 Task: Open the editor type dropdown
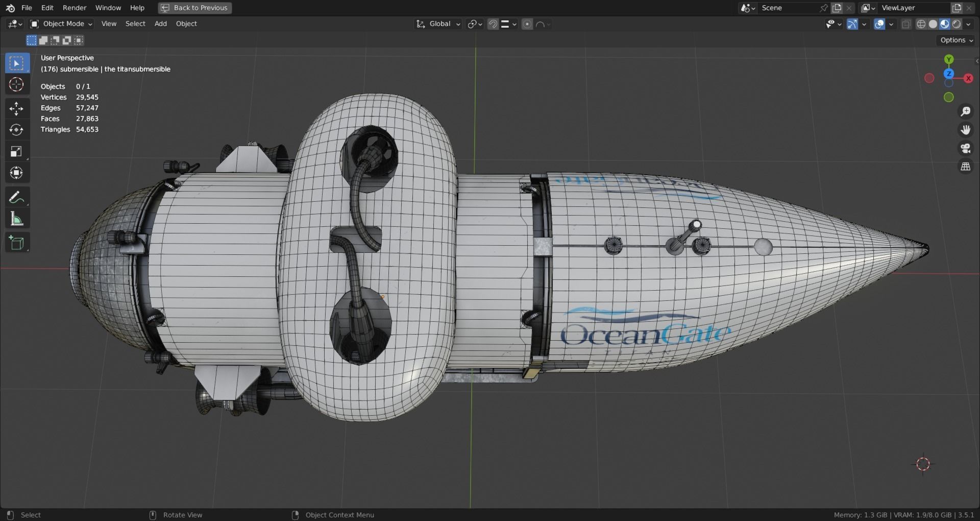15,24
